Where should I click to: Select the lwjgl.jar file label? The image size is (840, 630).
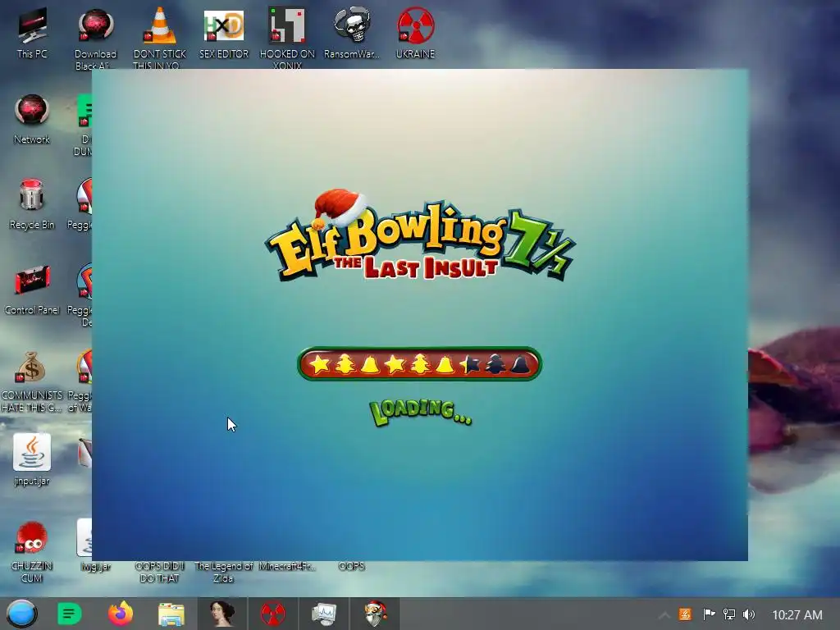coord(95,566)
